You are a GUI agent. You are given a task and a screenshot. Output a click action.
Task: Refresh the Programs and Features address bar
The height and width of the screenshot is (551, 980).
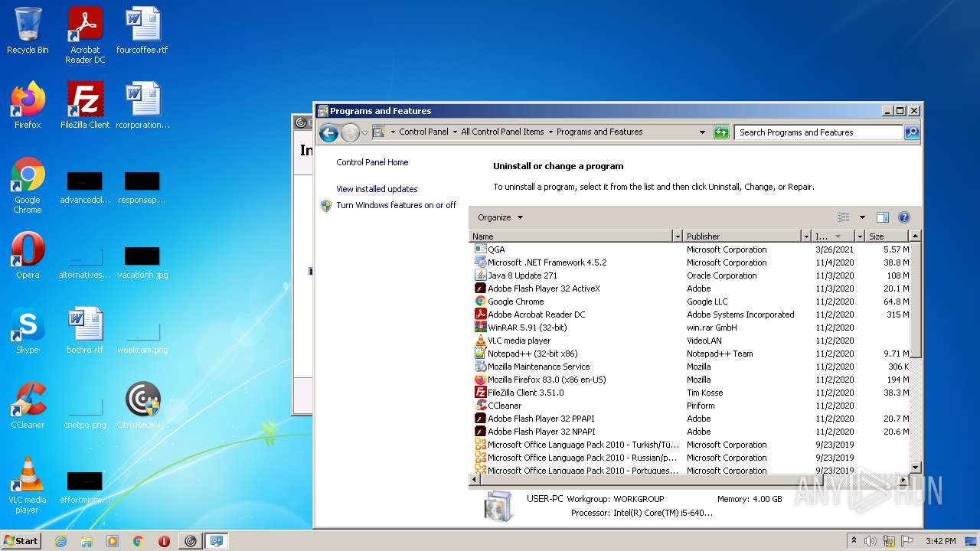721,132
